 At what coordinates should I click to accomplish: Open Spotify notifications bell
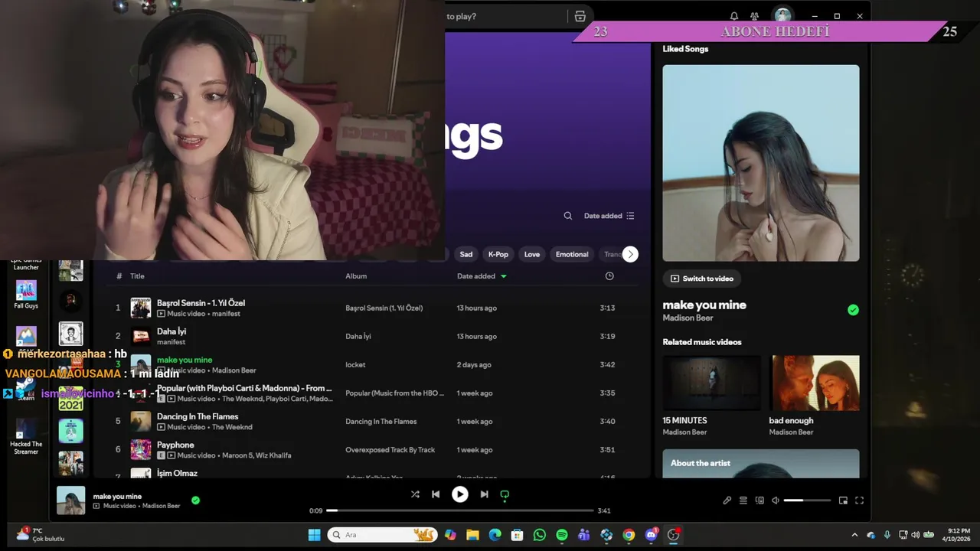pos(734,16)
